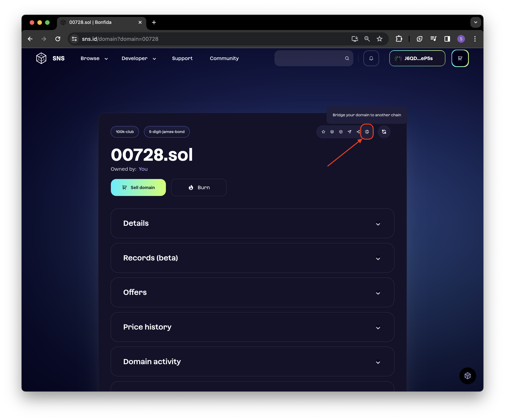Reload the current page

(x=58, y=39)
